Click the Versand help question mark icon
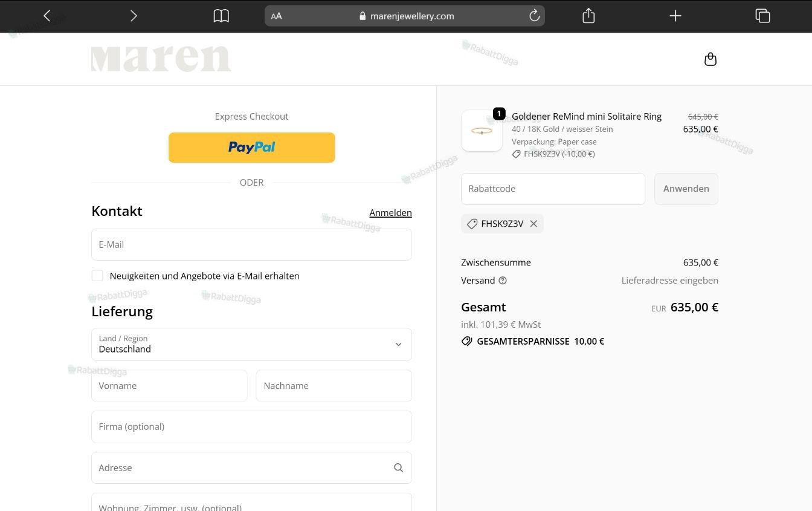Image resolution: width=812 pixels, height=511 pixels. 503,281
